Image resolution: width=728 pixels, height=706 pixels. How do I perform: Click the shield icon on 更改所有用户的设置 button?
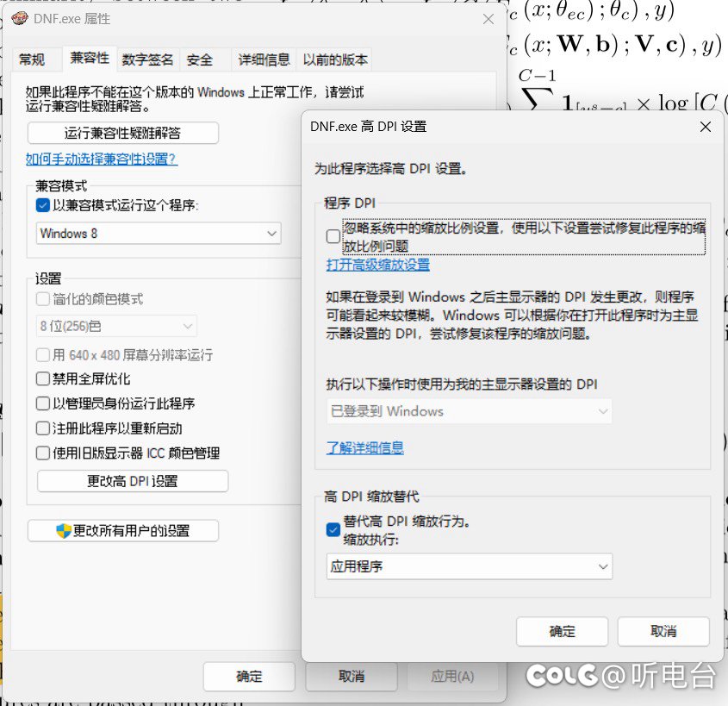click(x=63, y=530)
